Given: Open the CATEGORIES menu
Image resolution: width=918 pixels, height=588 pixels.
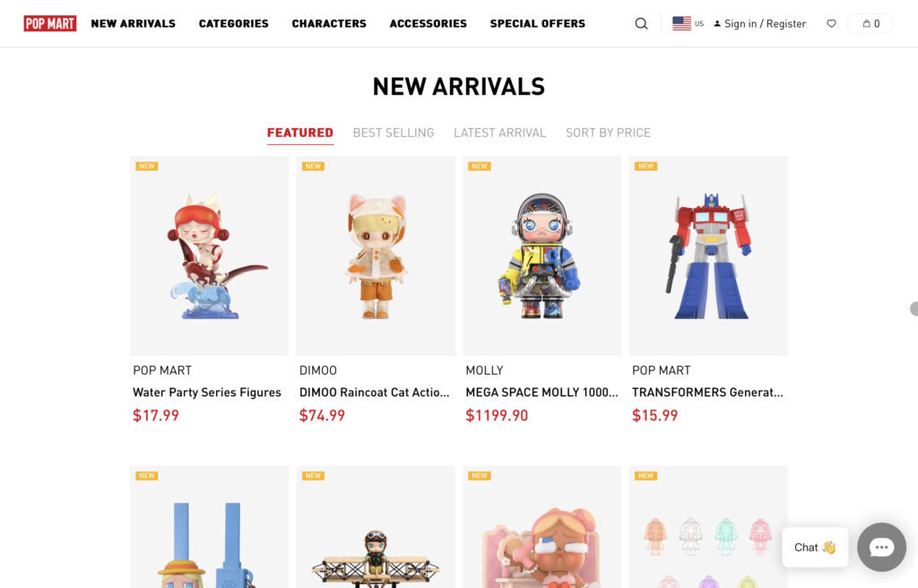Looking at the screenshot, I should [234, 23].
